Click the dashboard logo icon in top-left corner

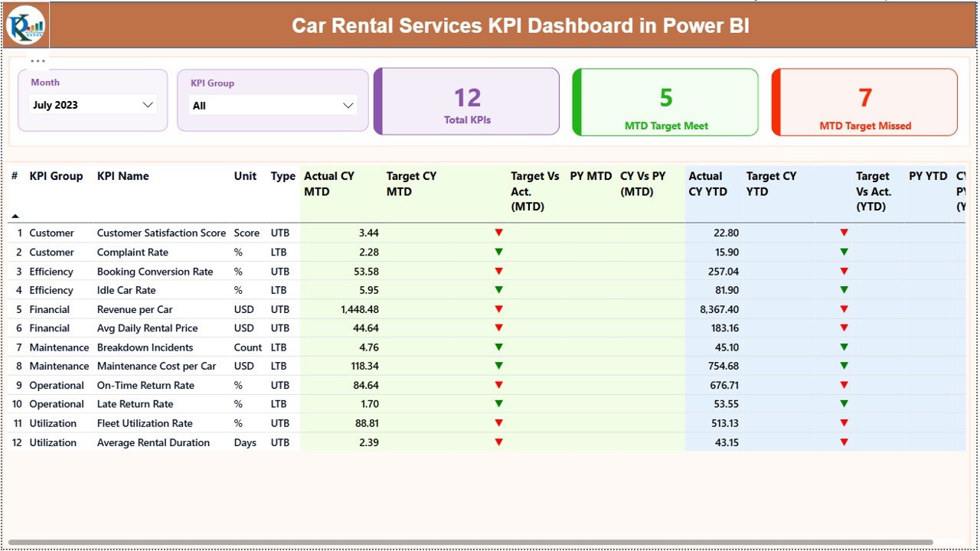(x=25, y=24)
